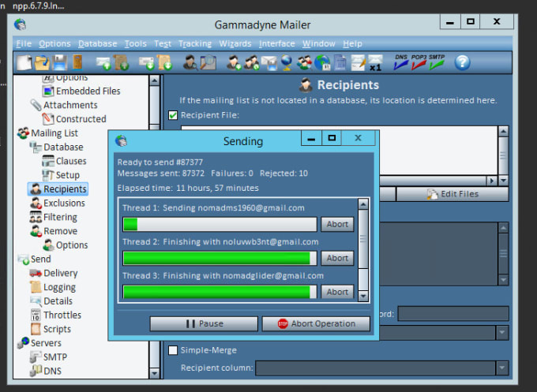Open help with the blue question mark icon

tap(462, 62)
